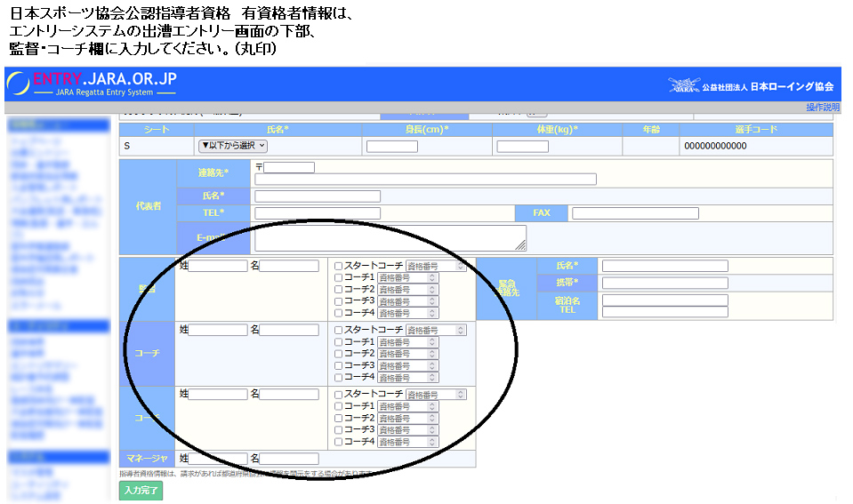
Task: Check スタートコーチ in the first コーチ row
Action: pyautogui.click(x=339, y=330)
